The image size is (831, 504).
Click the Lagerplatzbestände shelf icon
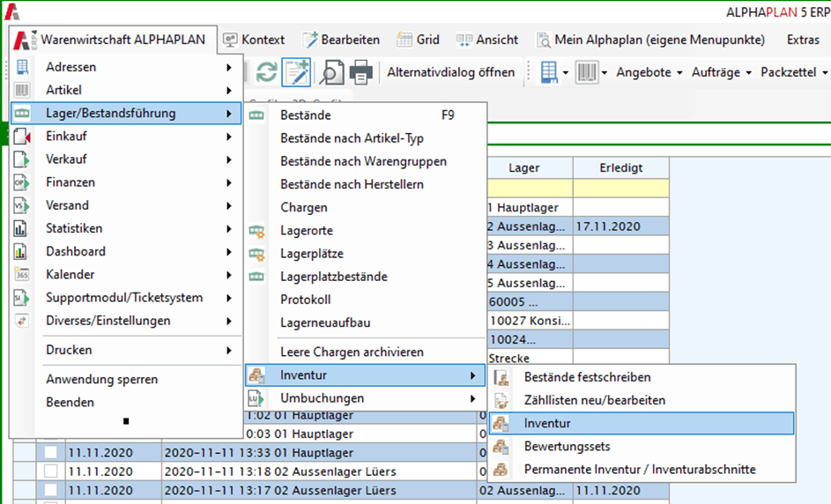[x=257, y=277]
